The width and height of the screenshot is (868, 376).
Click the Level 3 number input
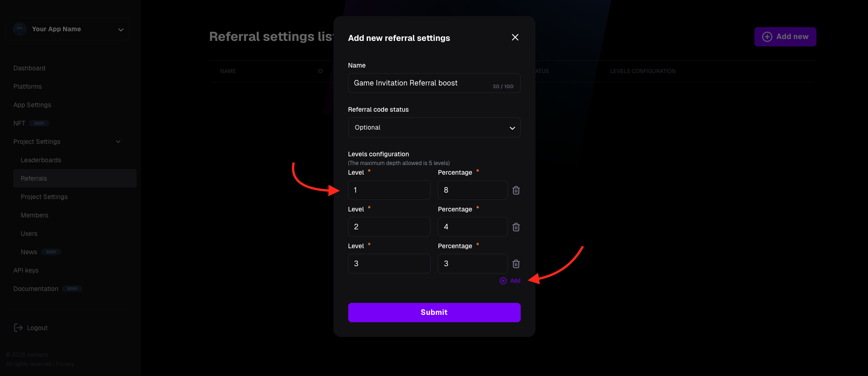coord(389,264)
